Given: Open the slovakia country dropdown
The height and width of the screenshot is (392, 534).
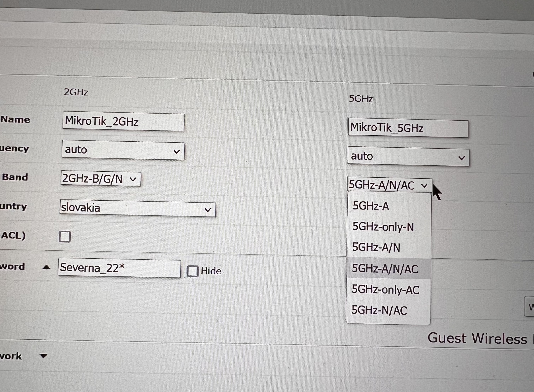Looking at the screenshot, I should 138,209.
